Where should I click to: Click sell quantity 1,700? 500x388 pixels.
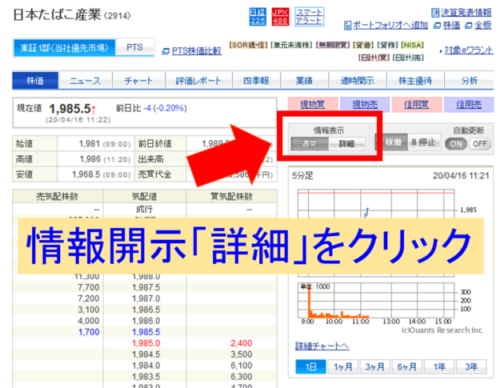(x=89, y=332)
